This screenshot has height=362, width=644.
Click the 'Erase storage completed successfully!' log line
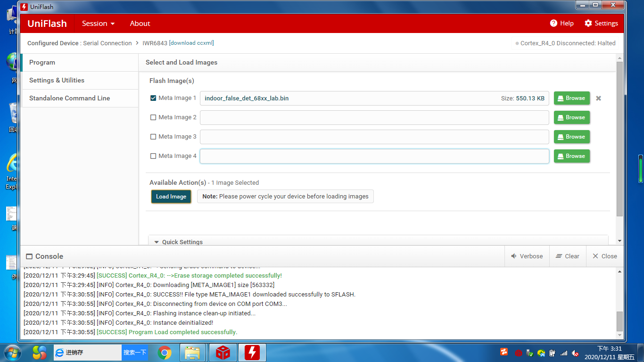(152, 275)
